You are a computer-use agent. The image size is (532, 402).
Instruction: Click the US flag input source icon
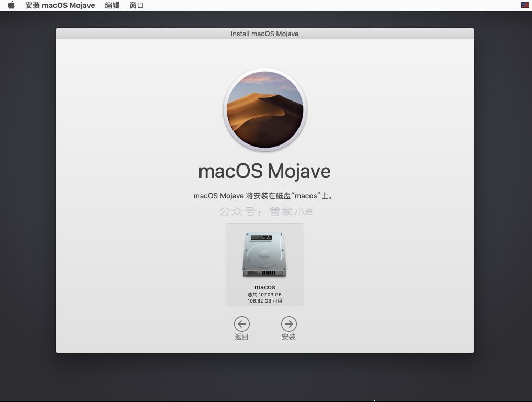[x=525, y=5]
